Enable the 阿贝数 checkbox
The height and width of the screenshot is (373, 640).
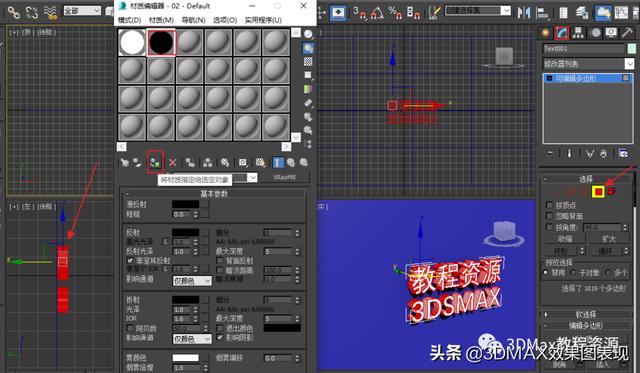(130, 328)
